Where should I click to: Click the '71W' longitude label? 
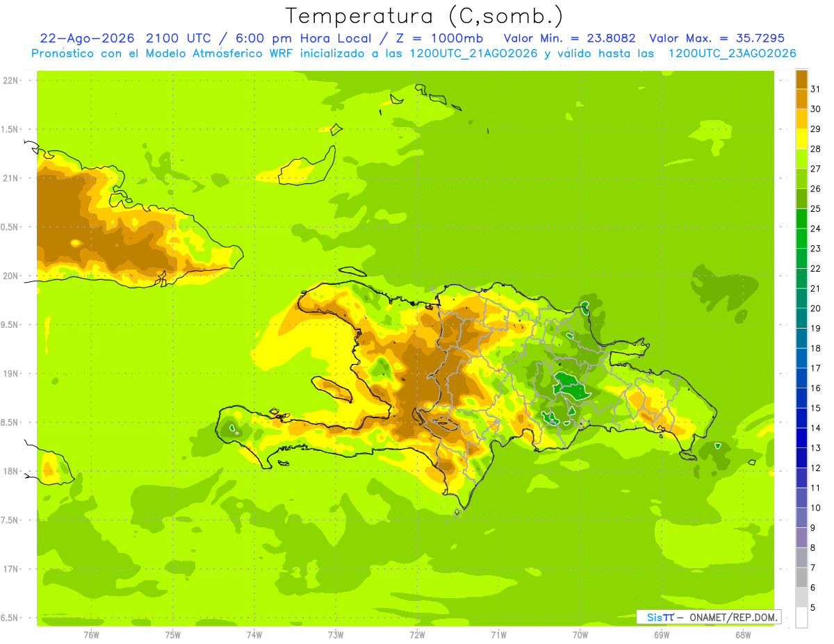pos(498,634)
